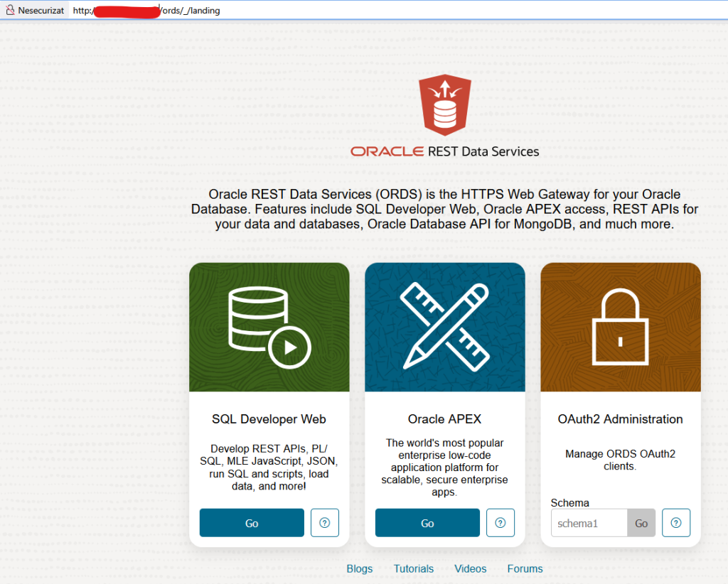This screenshot has height=584, width=728.
Task: Click the not secure warning icon in address bar
Action: (x=10, y=11)
